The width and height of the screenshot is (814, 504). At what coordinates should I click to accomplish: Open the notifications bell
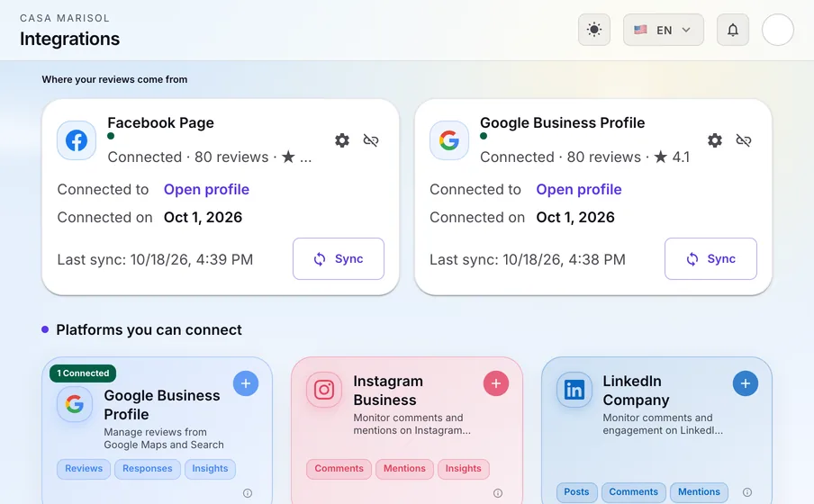(732, 30)
